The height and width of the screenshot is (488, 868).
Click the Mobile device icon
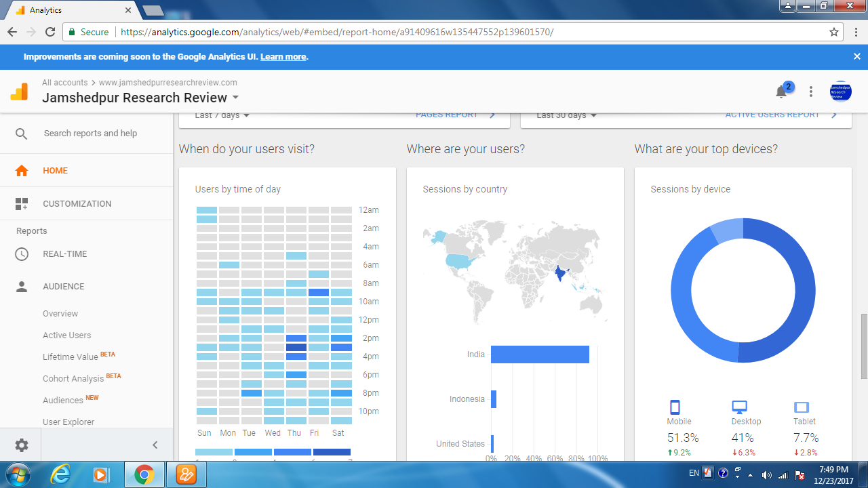pyautogui.click(x=675, y=407)
